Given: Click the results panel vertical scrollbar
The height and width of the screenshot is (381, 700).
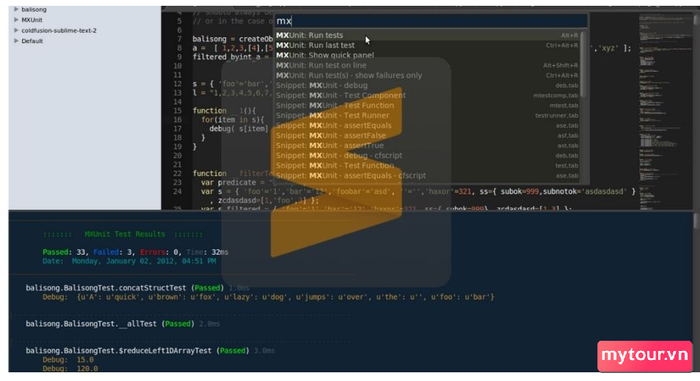Looking at the screenshot, I should point(696,221).
